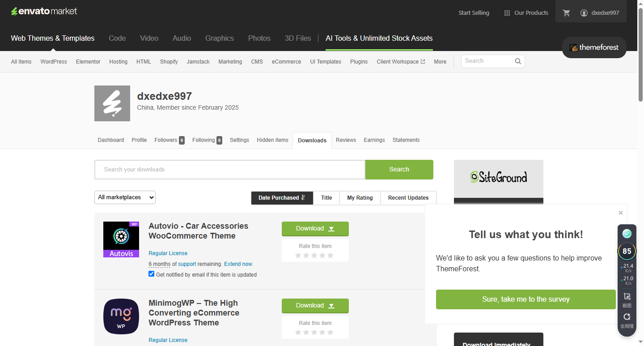Image resolution: width=644 pixels, height=346 pixels.
Task: Open the Autovio - Car Accessories WooCommerce Theme title
Action: [198, 231]
